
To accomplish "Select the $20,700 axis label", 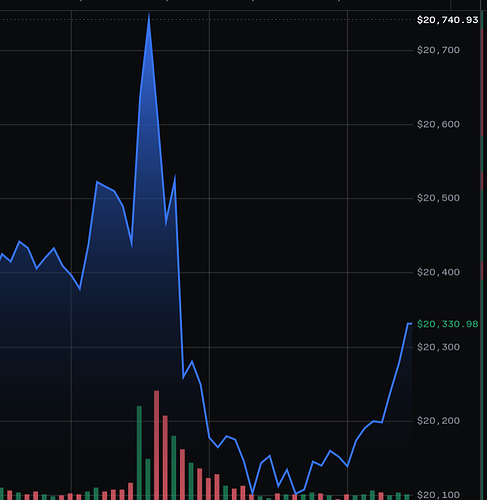I will click(x=438, y=50).
